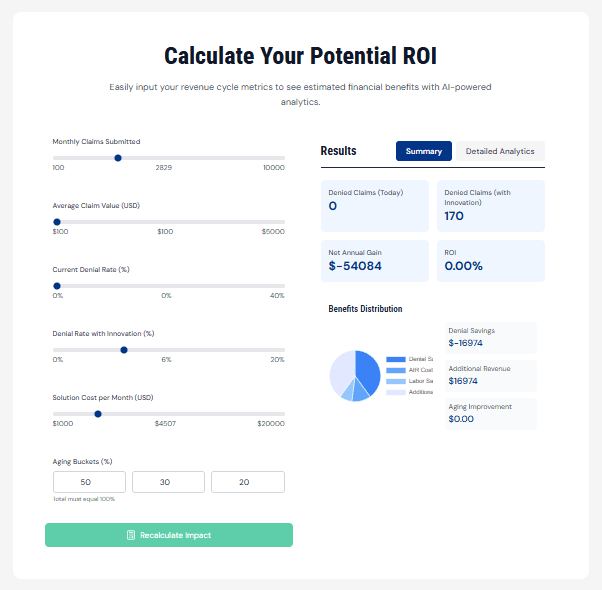Click the Labor Savings legend swatch
The image size is (602, 590).
coord(395,381)
